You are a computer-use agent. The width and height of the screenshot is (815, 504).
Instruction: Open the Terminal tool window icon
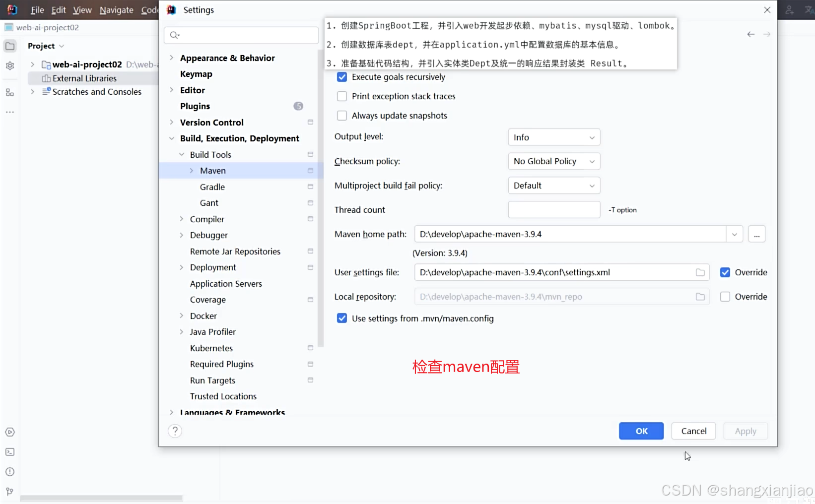[x=10, y=452]
